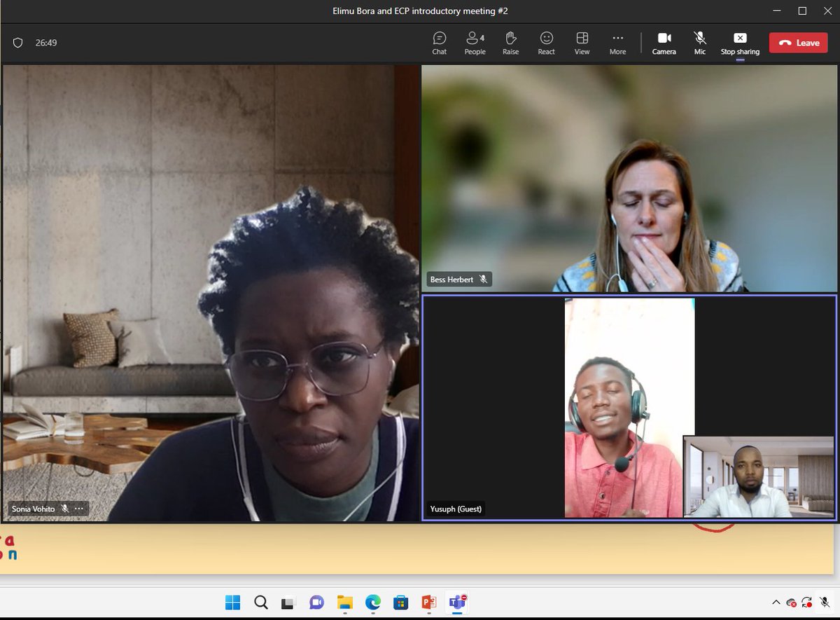Maximize the Teams meeting window
The width and height of the screenshot is (840, 620).
803,11
